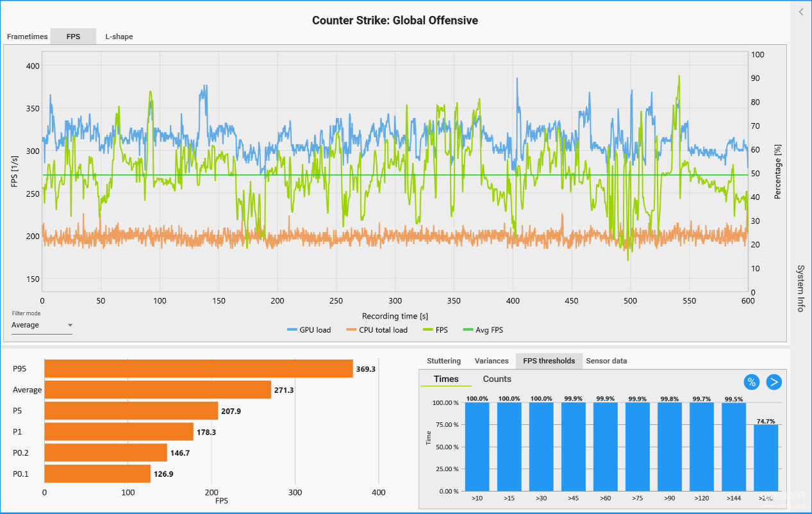Screen dimensions: 812x514
Task: Click the FPS [1/s] axis label
Action: point(15,172)
